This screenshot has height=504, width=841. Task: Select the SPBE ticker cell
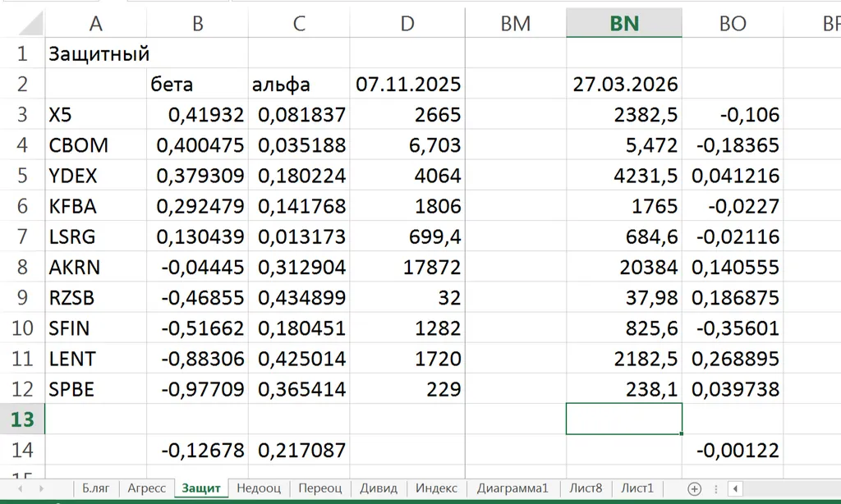[95, 389]
